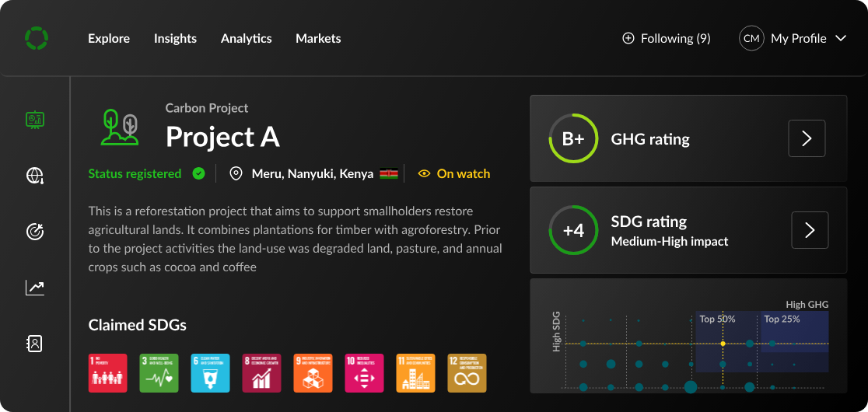Expand the My Profile dropdown chevron
868x412 pixels.
[840, 38]
